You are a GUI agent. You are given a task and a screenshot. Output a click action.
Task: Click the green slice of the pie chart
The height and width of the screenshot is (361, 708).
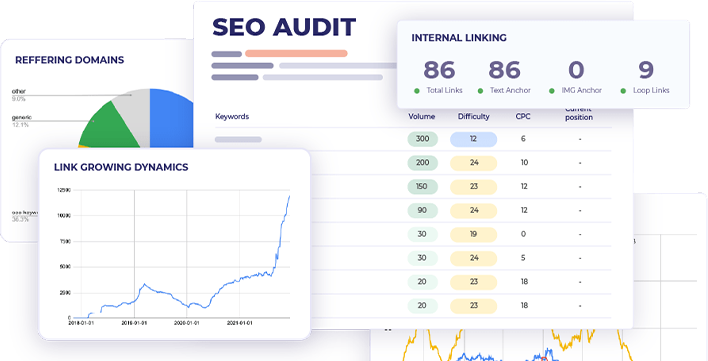click(x=112, y=126)
